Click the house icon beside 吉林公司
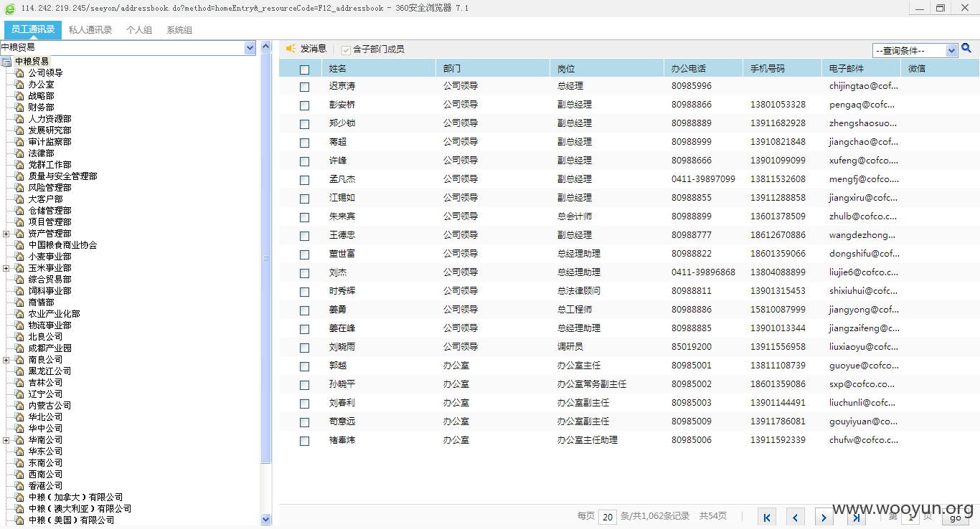The width and height of the screenshot is (980, 529). 19,383
